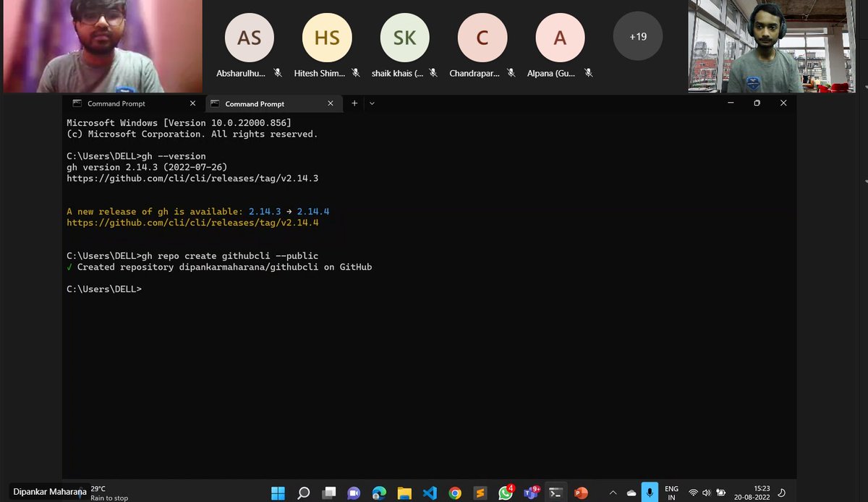
Task: Open Task View on the taskbar
Action: pyautogui.click(x=329, y=493)
